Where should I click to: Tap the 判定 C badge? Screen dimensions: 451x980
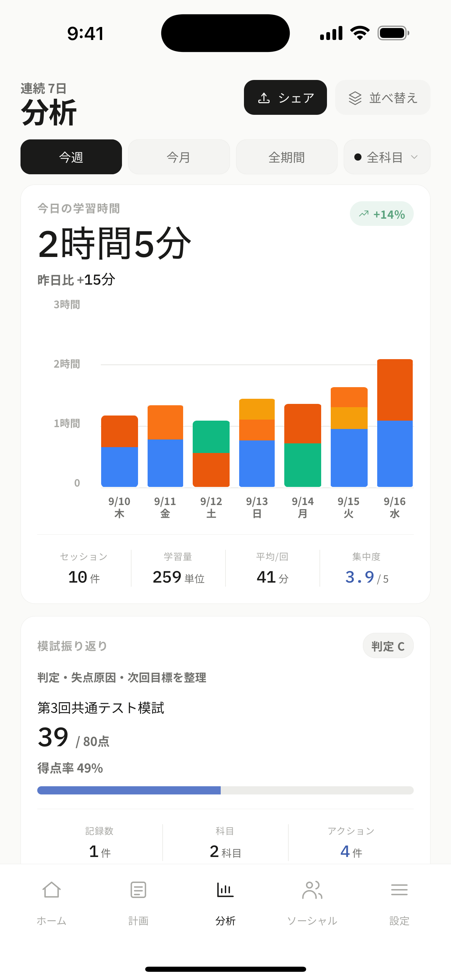[388, 645]
